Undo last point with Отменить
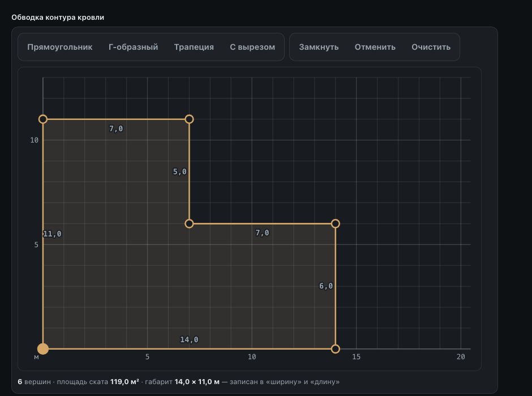Viewport: 532px width, 396px height. tap(375, 47)
